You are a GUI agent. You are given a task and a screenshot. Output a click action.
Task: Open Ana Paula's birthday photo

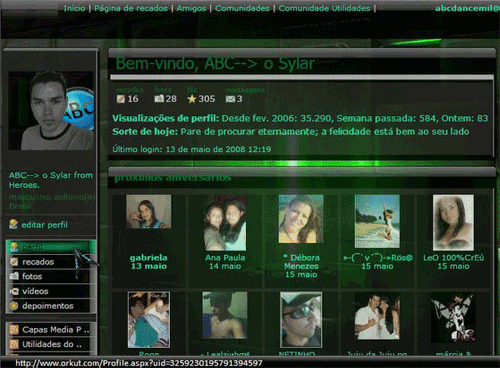click(225, 223)
